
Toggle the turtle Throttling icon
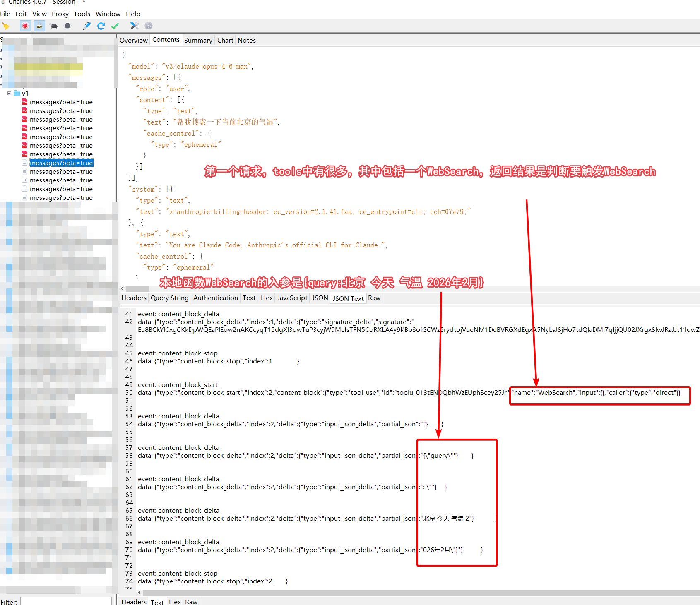53,26
